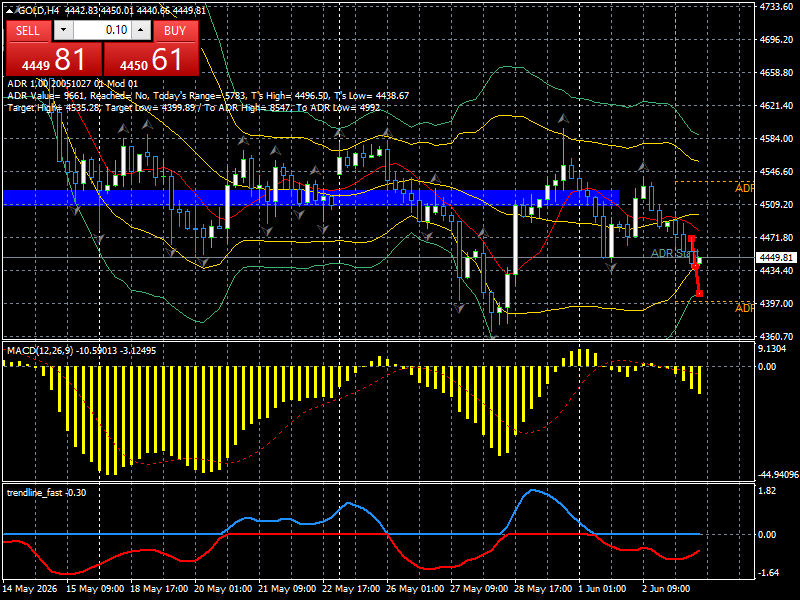
Task: Click the red SELL button
Action: [28, 31]
